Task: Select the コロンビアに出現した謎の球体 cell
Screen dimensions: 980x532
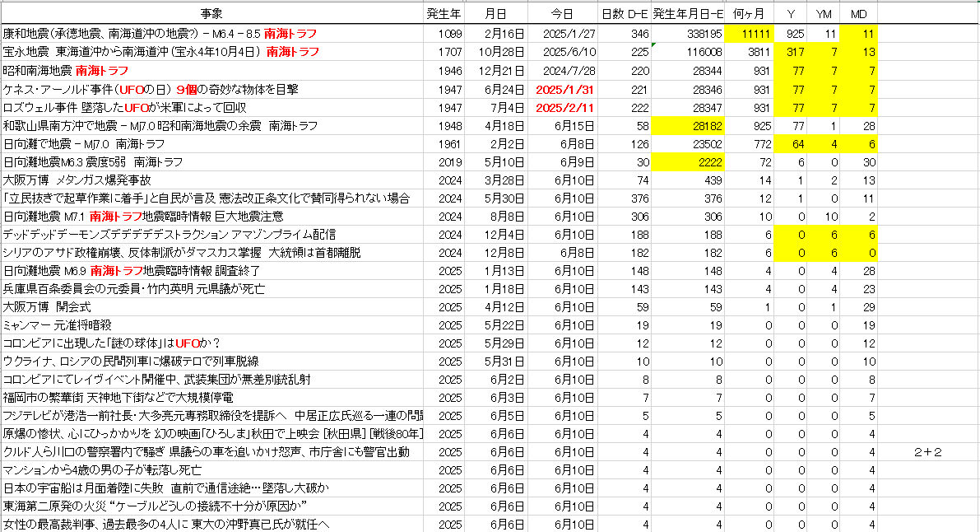Action: (211, 343)
